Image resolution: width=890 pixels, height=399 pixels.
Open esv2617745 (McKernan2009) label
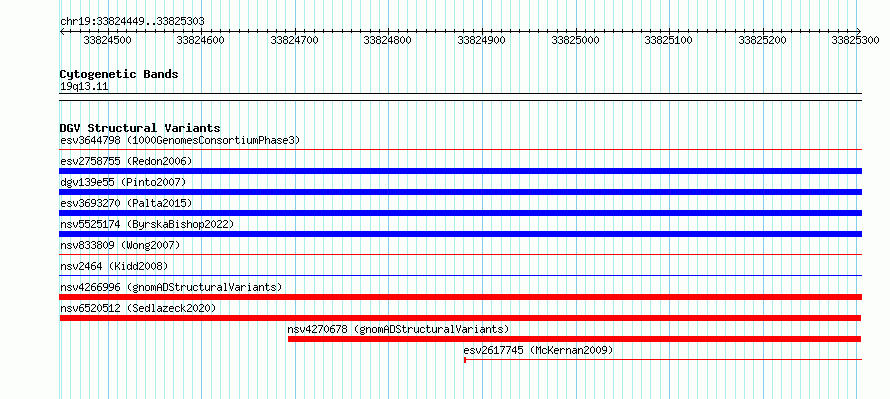pos(539,350)
